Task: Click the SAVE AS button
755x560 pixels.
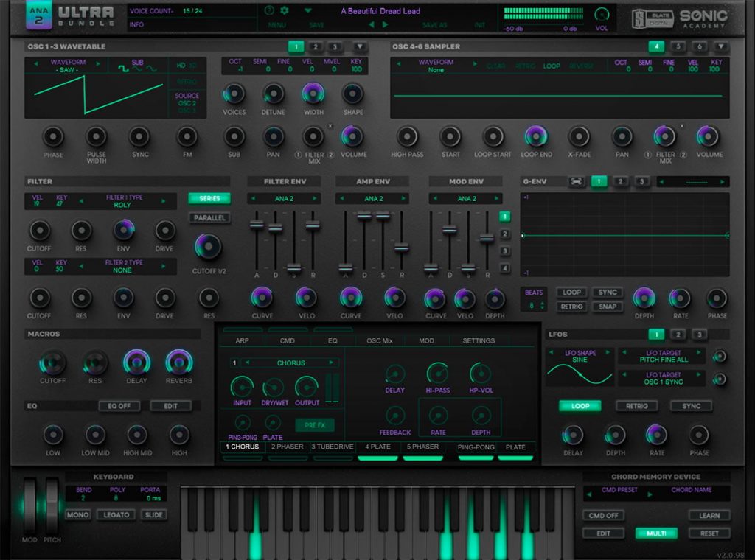Action: click(434, 25)
